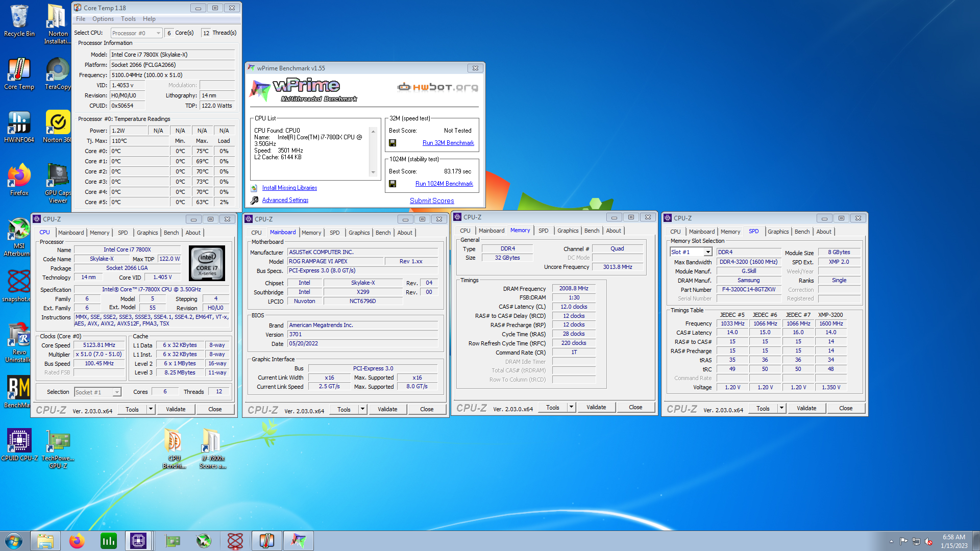This screenshot has width=980, height=551.
Task: Open the Tools menu in Core Temp
Action: pos(128,19)
